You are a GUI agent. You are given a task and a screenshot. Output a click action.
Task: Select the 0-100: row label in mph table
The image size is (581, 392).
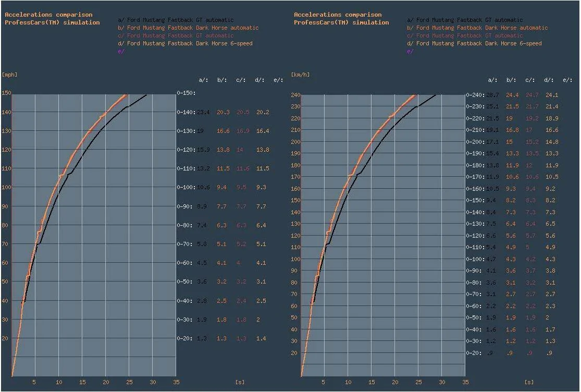coord(186,187)
